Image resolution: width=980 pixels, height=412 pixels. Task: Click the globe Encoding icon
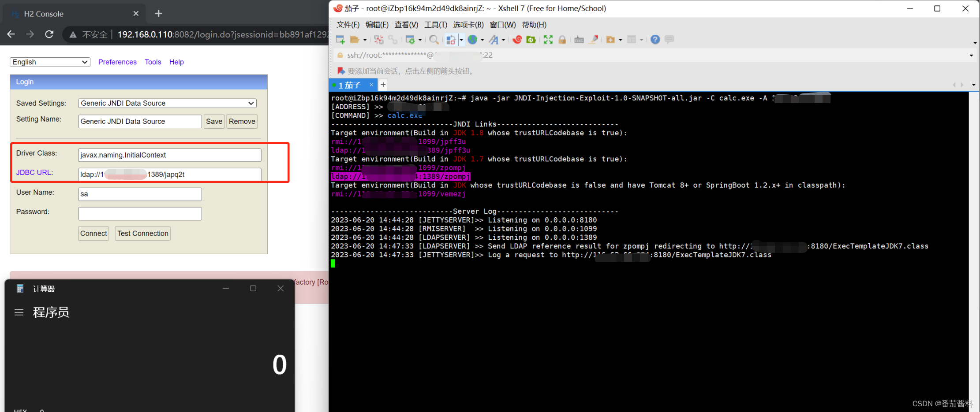pos(473,40)
